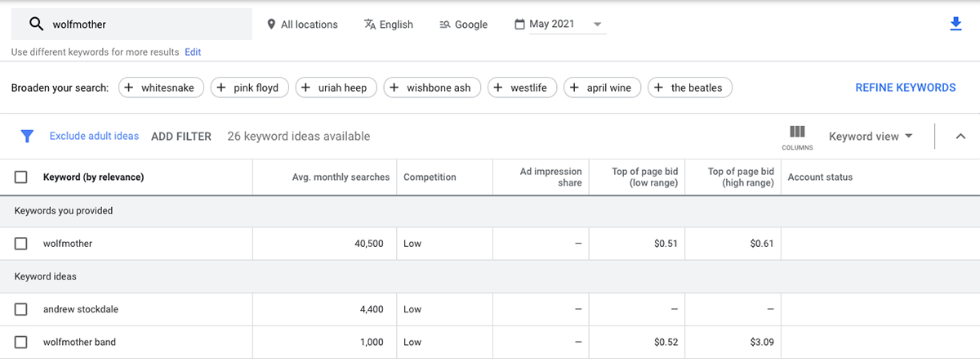Change the All locations setting
The height and width of the screenshot is (359, 980).
(x=302, y=25)
